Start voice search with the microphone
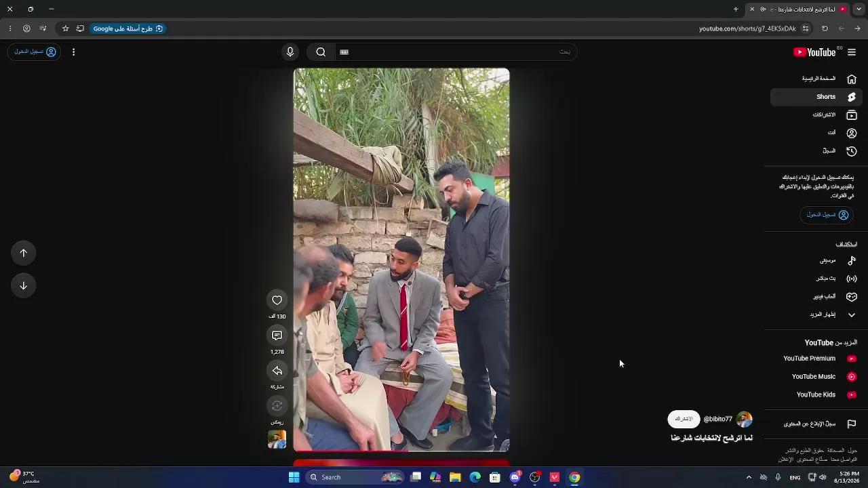Viewport: 868px width, 488px height. point(290,52)
